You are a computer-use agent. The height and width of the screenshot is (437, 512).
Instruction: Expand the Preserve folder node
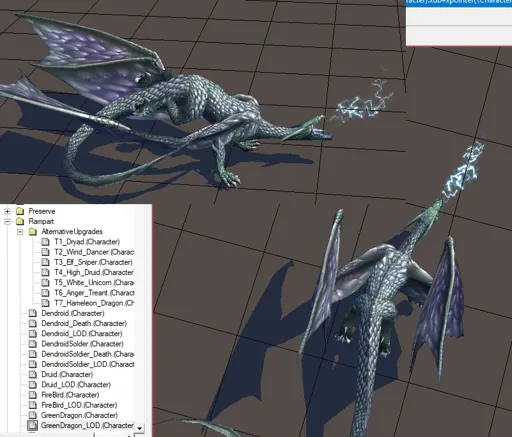click(x=7, y=211)
